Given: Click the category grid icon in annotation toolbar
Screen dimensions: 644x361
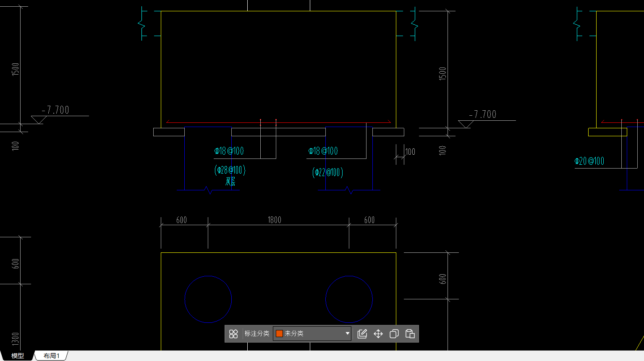Looking at the screenshot, I should tap(233, 334).
